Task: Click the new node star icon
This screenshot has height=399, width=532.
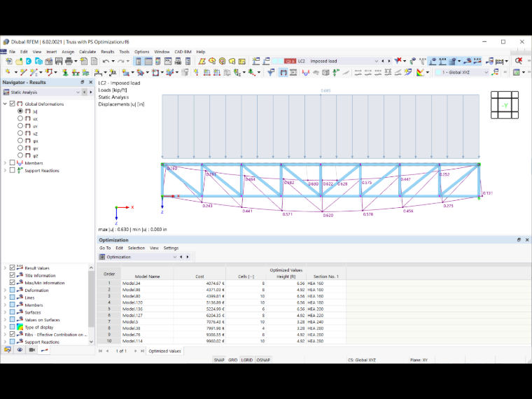Action: 8,72
